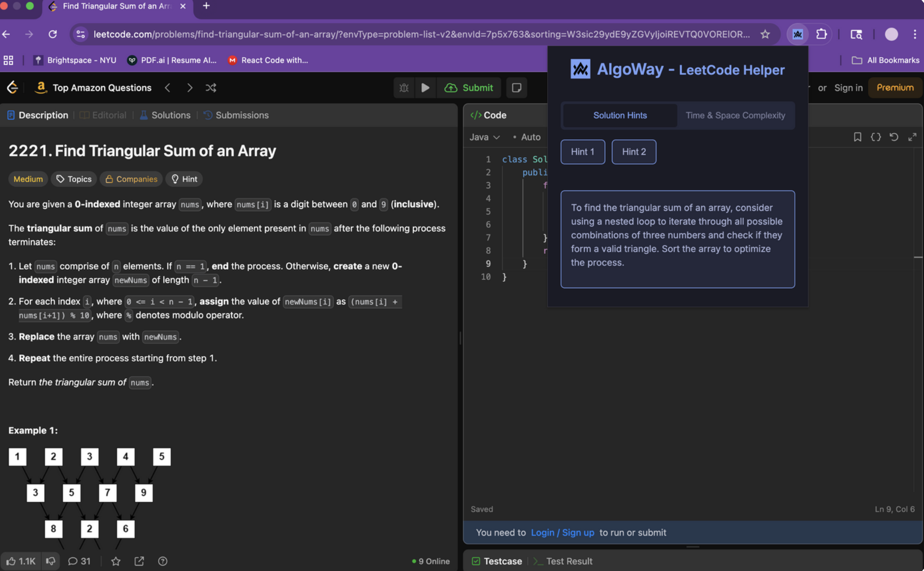The image size is (924, 571).
Task: Open the Java language dropdown
Action: 484,137
